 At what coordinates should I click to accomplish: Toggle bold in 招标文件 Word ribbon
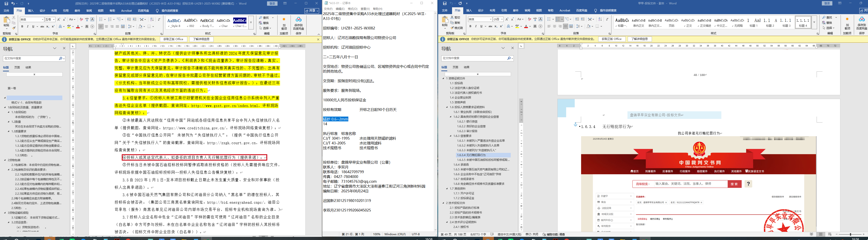22,27
